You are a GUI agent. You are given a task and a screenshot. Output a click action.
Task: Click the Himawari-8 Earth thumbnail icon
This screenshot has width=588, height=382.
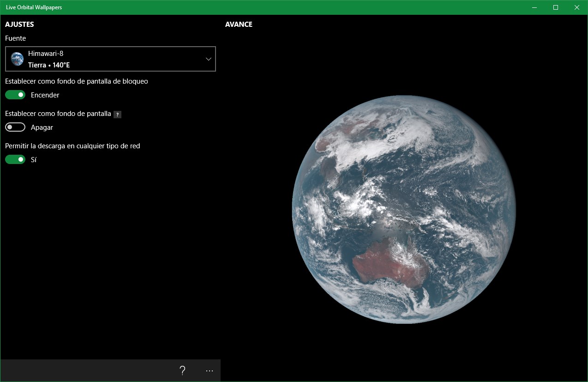tap(18, 59)
